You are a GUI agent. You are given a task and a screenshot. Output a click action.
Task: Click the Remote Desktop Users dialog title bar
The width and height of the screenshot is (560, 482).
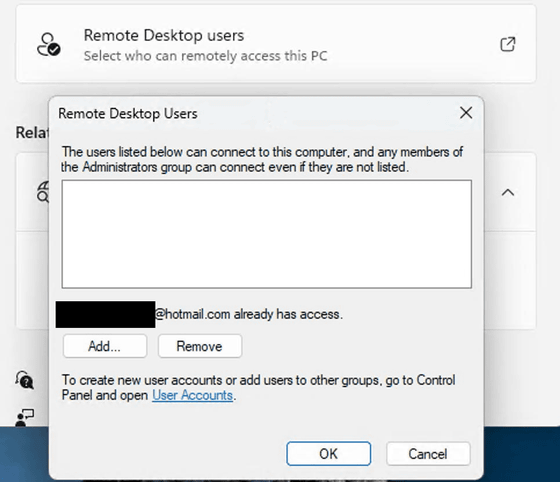250,114
